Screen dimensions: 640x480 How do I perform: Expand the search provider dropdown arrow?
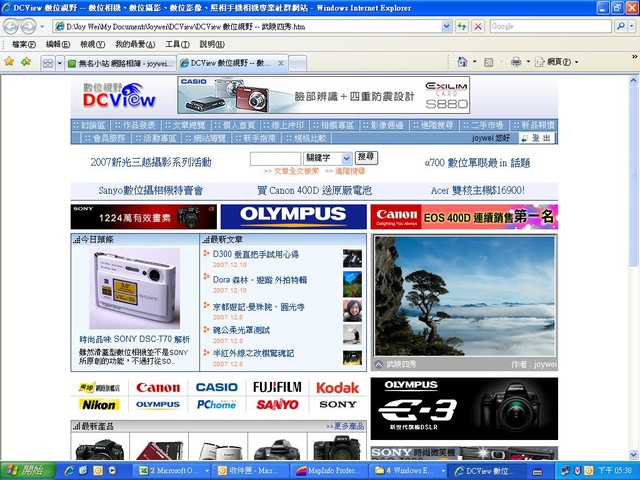pos(632,27)
